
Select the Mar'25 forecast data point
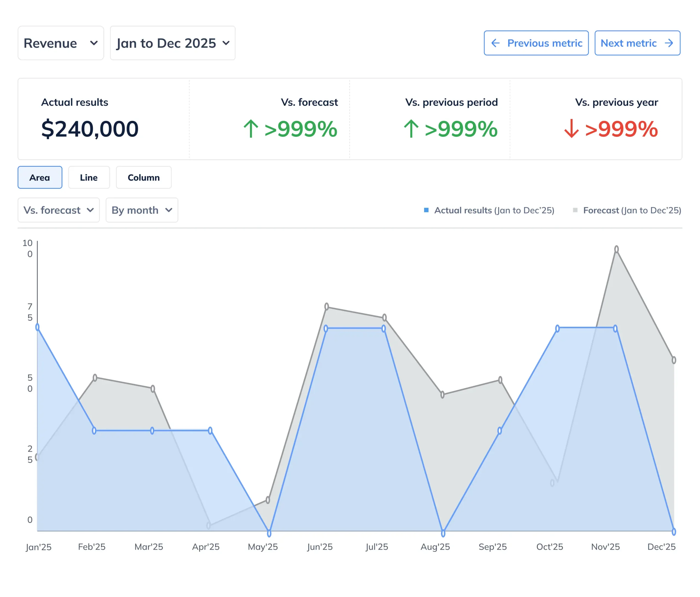[x=153, y=389]
